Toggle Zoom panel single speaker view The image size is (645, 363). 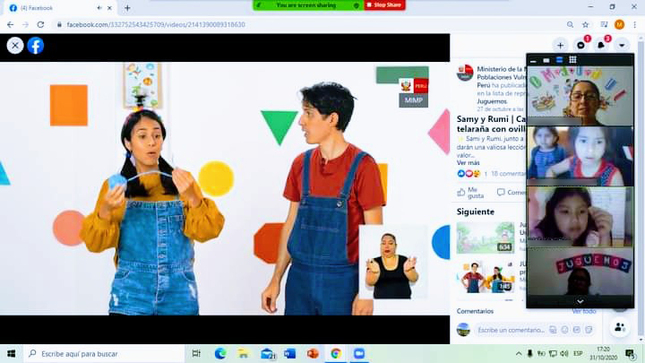pos(546,60)
